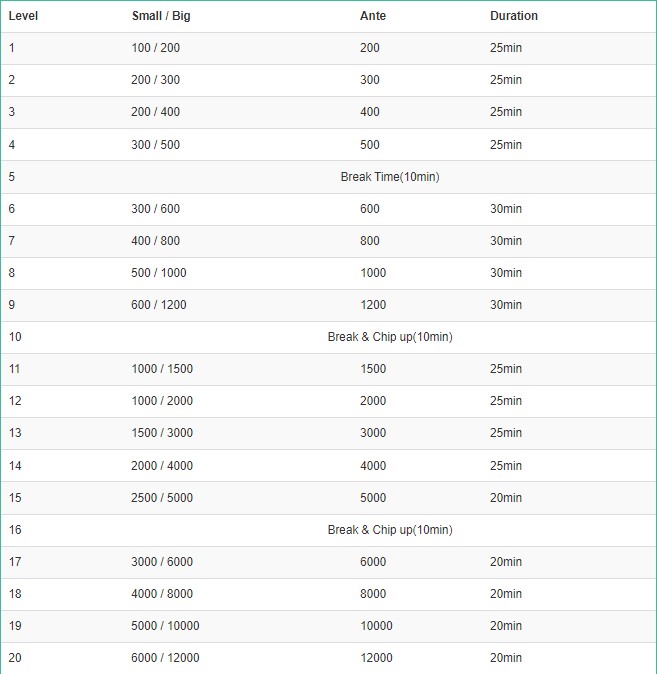Click the Break Time(10min) row
The height and width of the screenshot is (674, 657).
[328, 177]
